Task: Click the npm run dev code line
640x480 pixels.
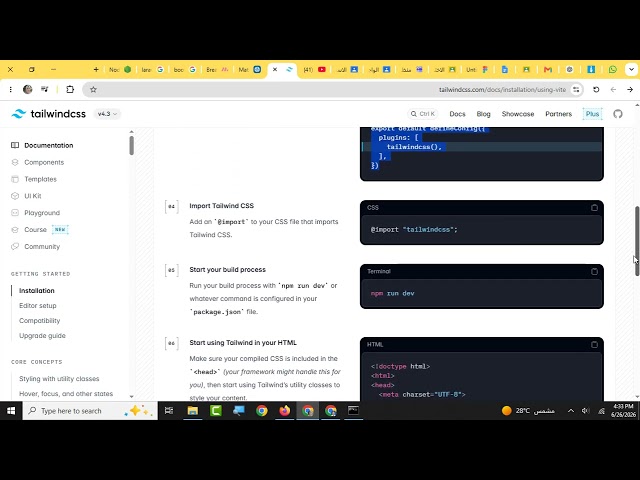Action: point(392,293)
